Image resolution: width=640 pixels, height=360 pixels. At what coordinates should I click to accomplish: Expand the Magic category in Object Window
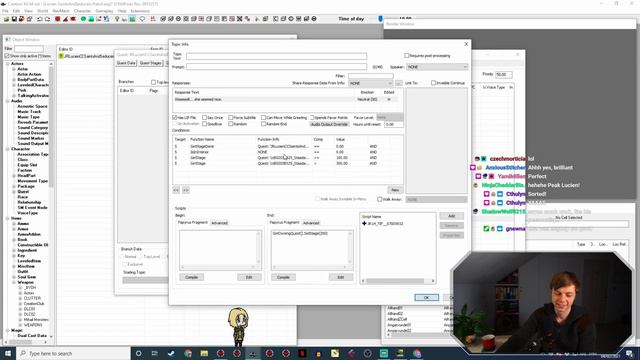8,330
